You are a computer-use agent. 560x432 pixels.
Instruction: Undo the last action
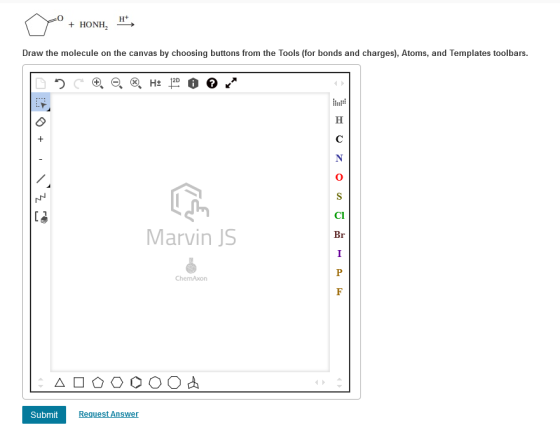tap(60, 83)
